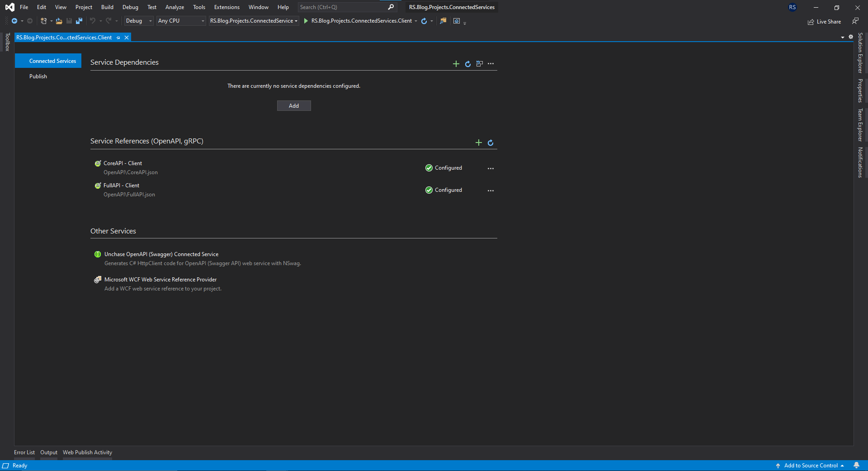
Task: Select the Connected Services side tab
Action: point(48,61)
